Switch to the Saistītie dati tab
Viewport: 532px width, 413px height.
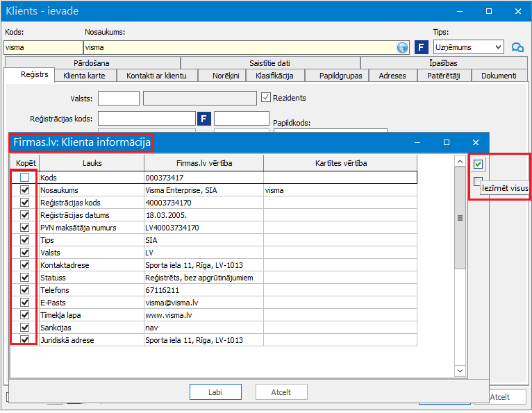[270, 63]
